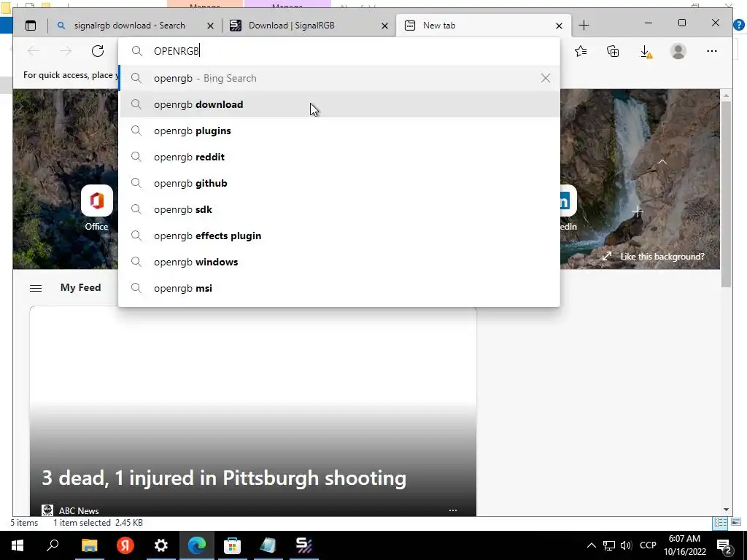747x560 pixels.
Task: Open Microsoft Store from the taskbar
Action: pyautogui.click(x=232, y=545)
